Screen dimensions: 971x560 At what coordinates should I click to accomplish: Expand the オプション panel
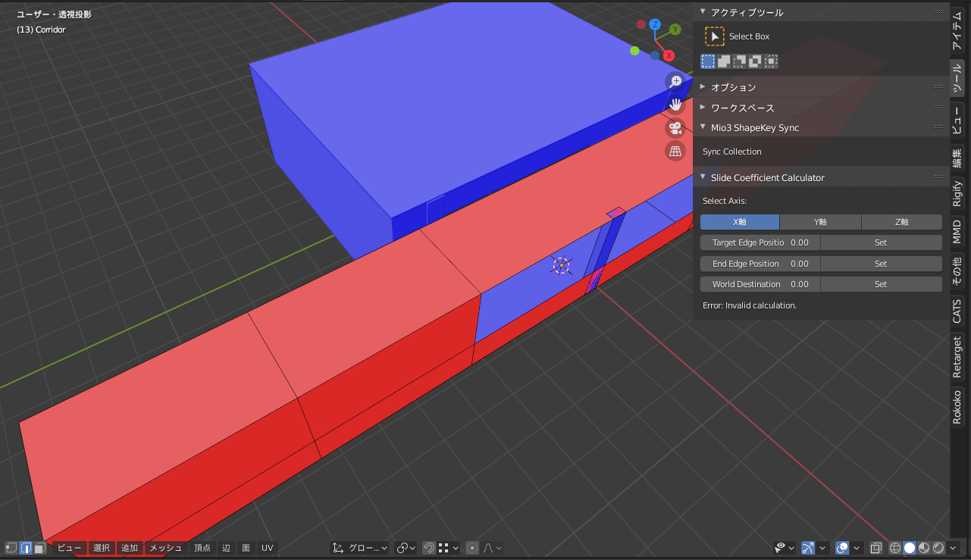click(703, 87)
